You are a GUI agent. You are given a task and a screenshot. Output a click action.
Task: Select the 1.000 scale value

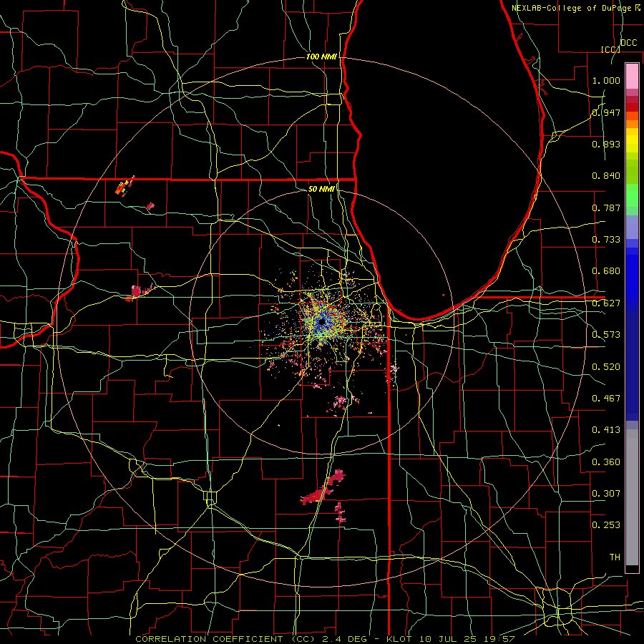click(606, 80)
